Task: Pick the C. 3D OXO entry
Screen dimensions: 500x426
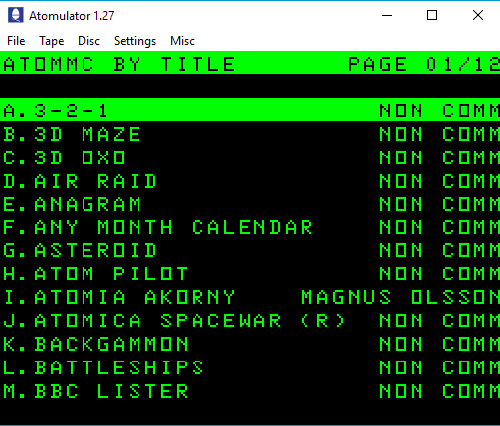Action: click(250, 157)
